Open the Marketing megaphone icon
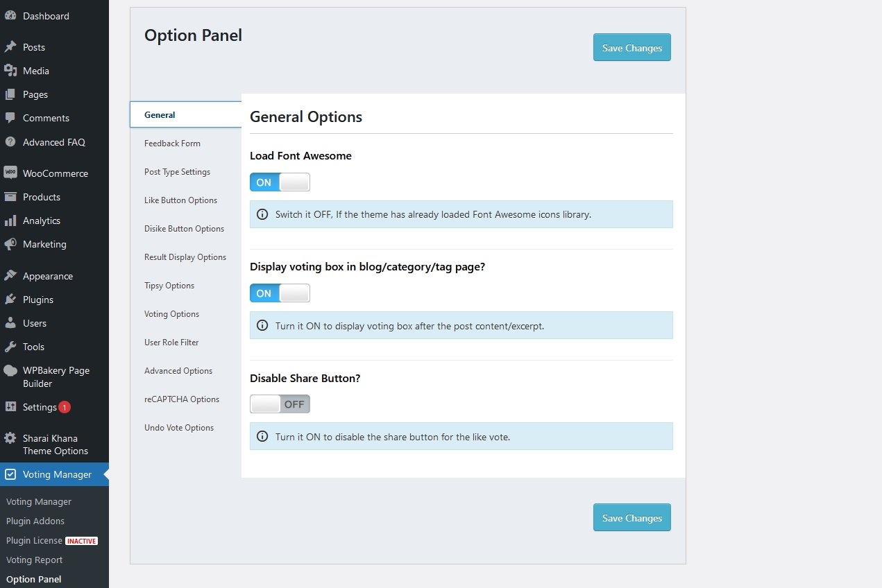Image resolution: width=882 pixels, height=588 pixels. coord(11,244)
